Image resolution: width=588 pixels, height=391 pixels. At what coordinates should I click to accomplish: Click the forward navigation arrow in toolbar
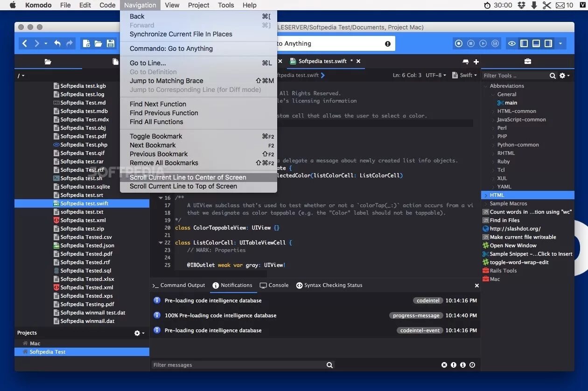(37, 43)
